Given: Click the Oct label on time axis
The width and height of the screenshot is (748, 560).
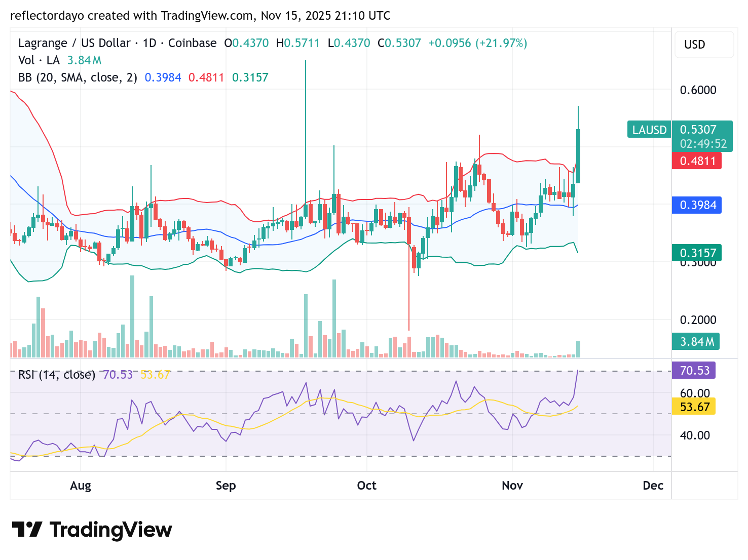Looking at the screenshot, I should [366, 486].
